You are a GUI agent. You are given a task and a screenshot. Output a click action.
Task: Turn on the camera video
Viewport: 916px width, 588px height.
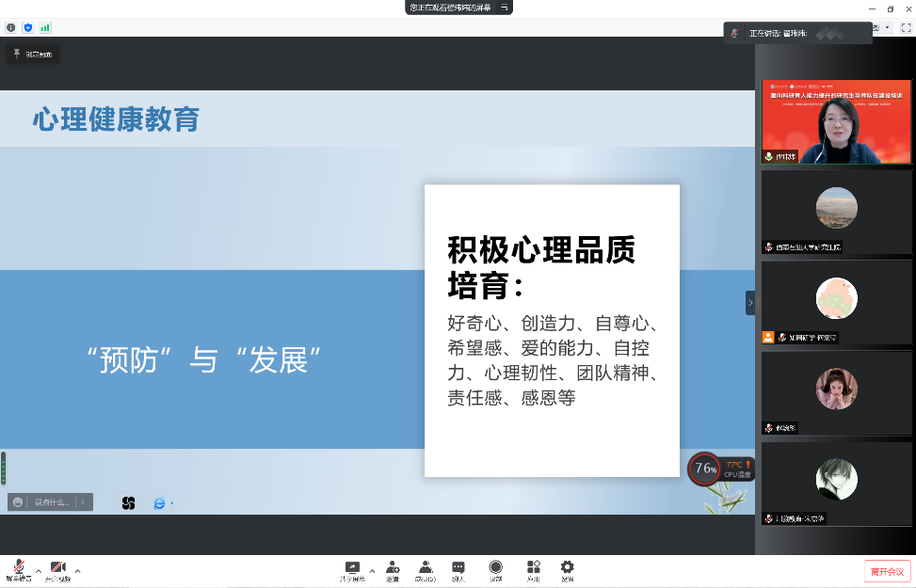[58, 566]
